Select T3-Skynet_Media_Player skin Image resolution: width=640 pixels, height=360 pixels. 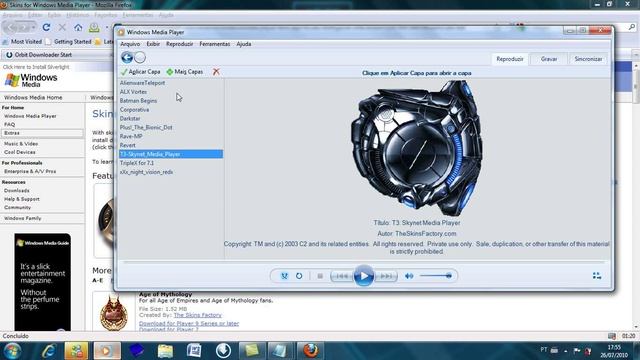(x=171, y=154)
